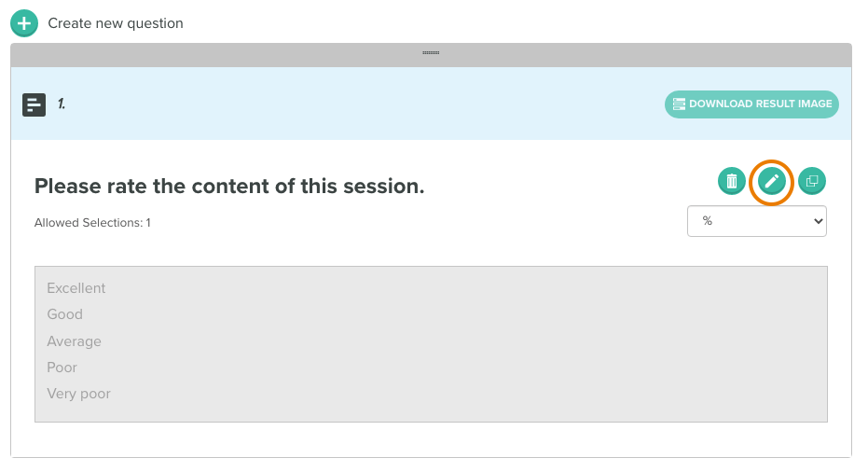This screenshot has height=472, width=868.
Task: Click the Allowed Selections: 1 label
Action: tap(92, 223)
